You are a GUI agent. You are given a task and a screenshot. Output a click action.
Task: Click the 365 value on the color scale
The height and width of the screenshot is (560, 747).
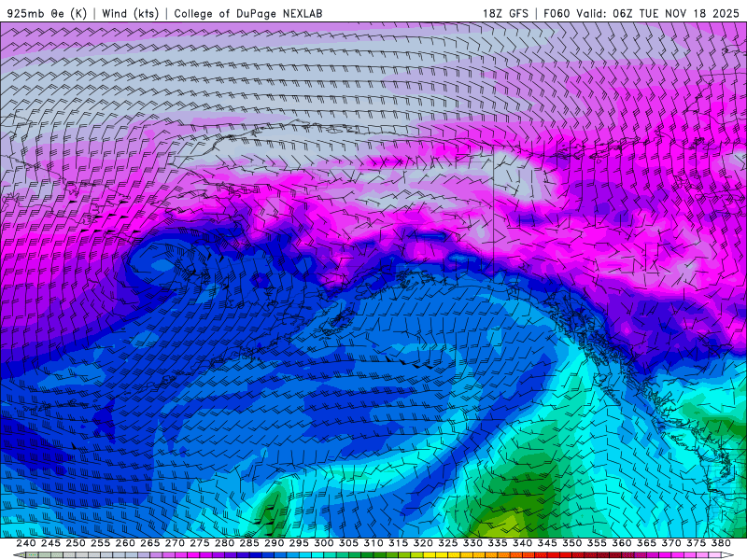pos(646,543)
